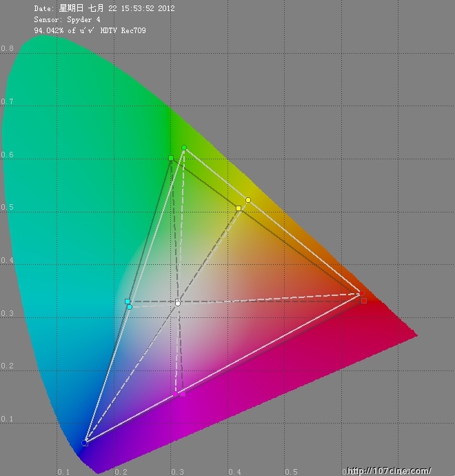This screenshot has width=455, height=476.
Task: Click the yellow square target marker
Action: 239,208
